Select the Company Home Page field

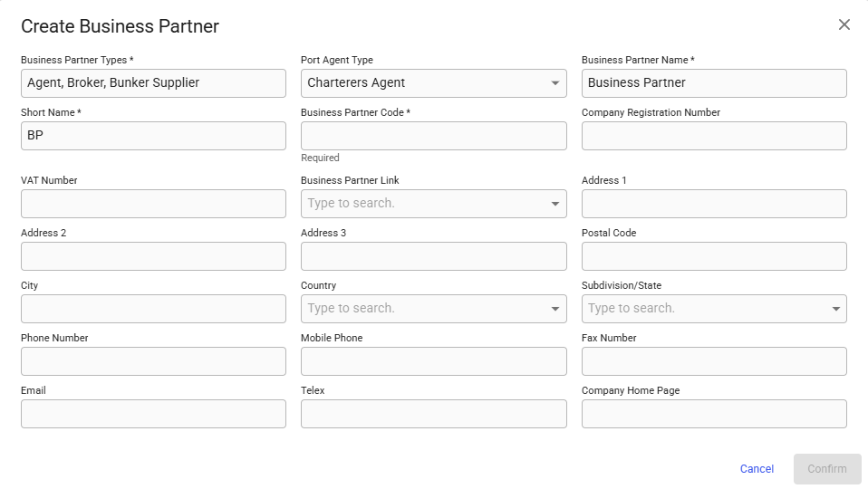tap(713, 414)
